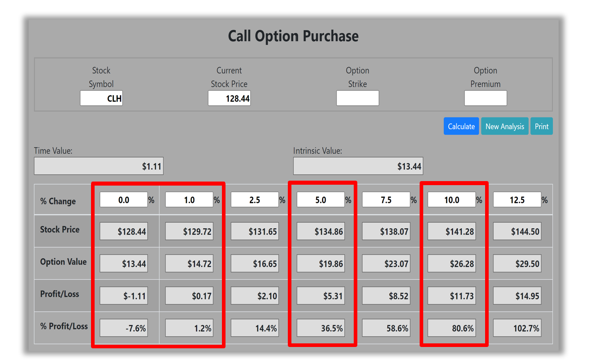Viewport: 590px width, 364px height.
Task: Click the 0.0 percent change input
Action: (x=124, y=200)
